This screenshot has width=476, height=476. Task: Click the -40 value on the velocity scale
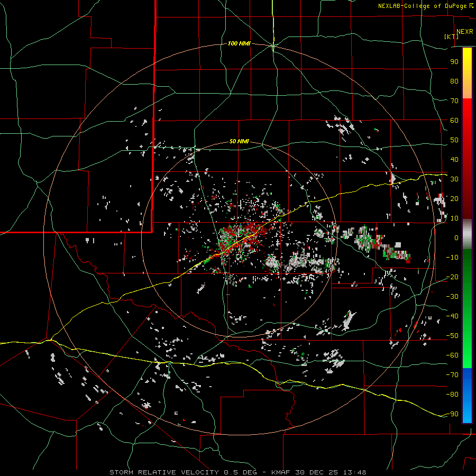pyautogui.click(x=452, y=316)
